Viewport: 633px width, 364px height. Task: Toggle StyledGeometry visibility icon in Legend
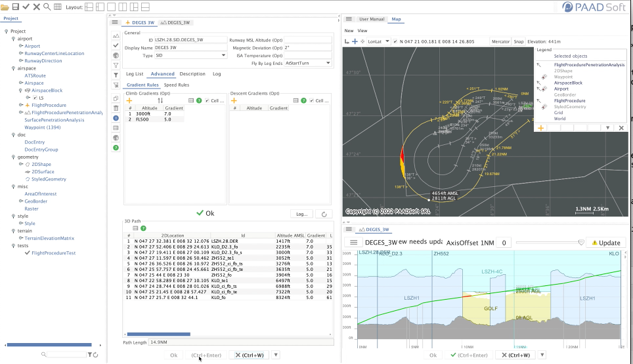click(544, 107)
